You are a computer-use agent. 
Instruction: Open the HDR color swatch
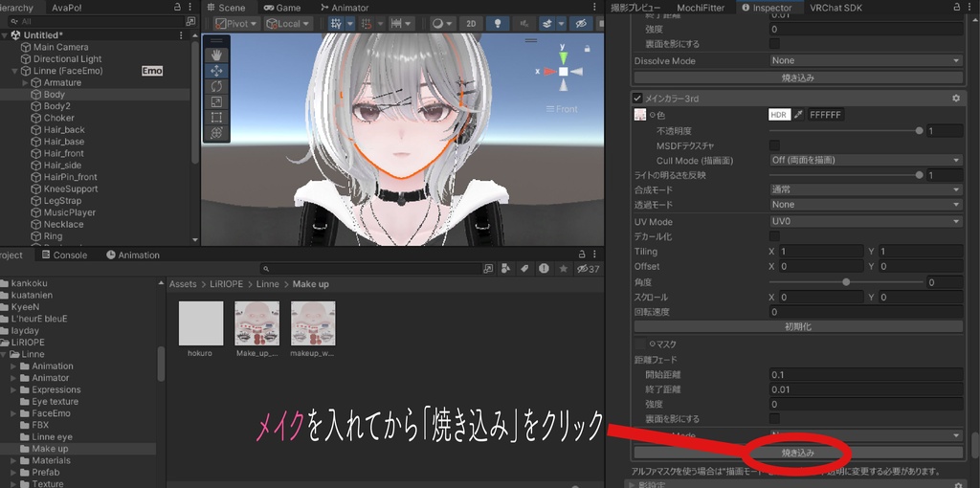click(x=779, y=115)
